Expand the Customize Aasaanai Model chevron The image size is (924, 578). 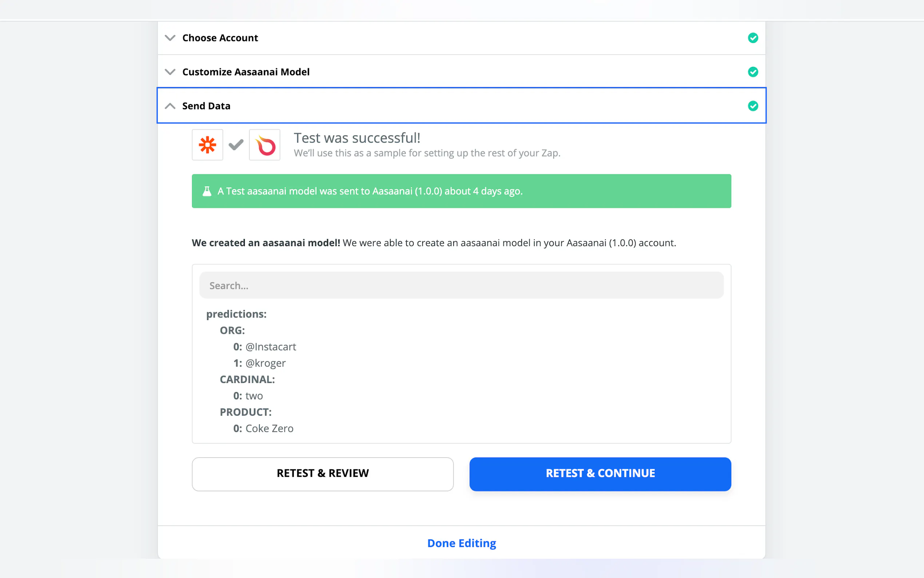click(x=170, y=72)
